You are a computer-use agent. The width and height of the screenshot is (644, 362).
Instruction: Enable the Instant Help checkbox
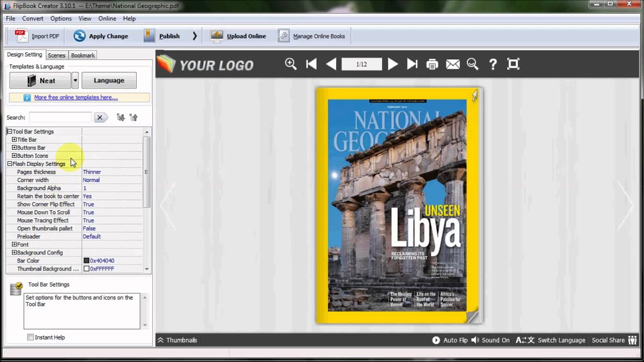pyautogui.click(x=30, y=337)
